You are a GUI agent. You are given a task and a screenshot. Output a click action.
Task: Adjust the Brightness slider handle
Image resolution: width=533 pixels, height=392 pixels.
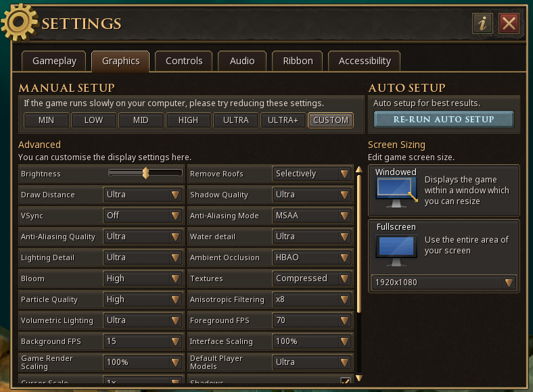pyautogui.click(x=145, y=173)
